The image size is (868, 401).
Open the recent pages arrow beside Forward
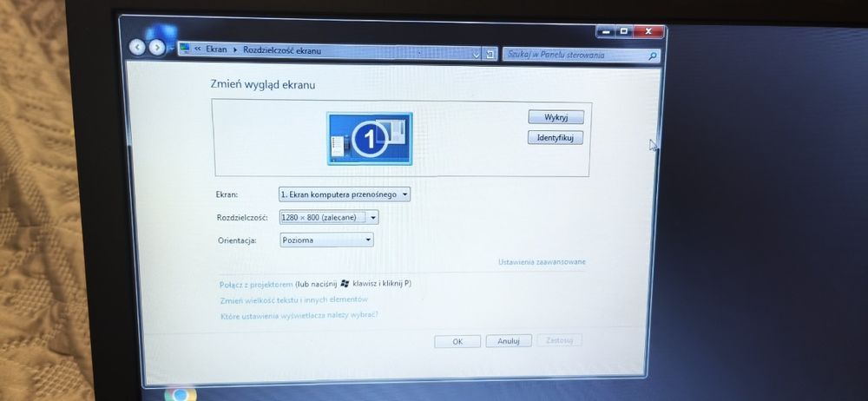tap(170, 49)
